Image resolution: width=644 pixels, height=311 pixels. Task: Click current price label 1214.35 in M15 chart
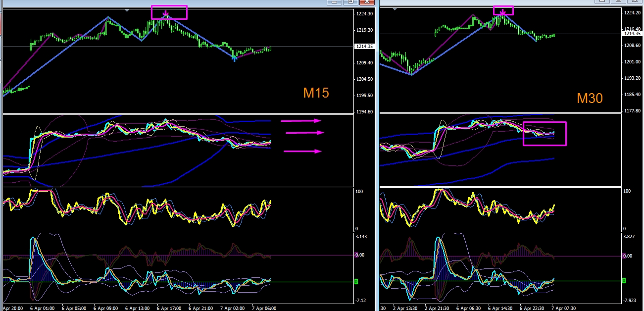pyautogui.click(x=364, y=47)
